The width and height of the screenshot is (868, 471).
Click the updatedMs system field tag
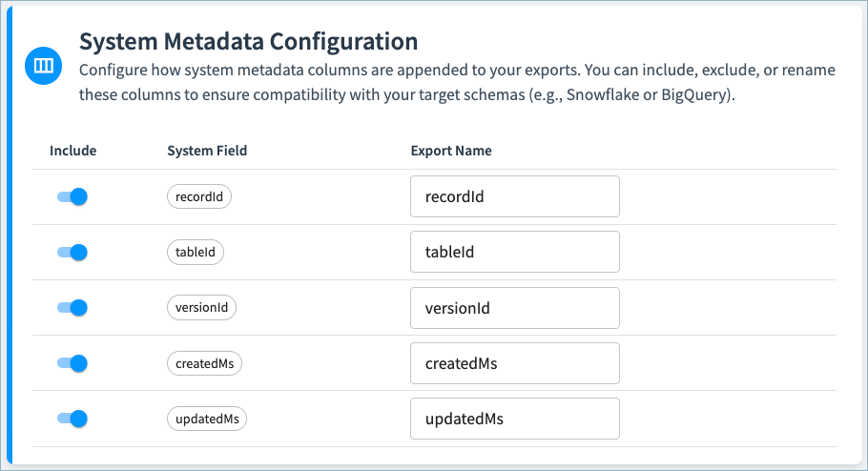click(206, 419)
